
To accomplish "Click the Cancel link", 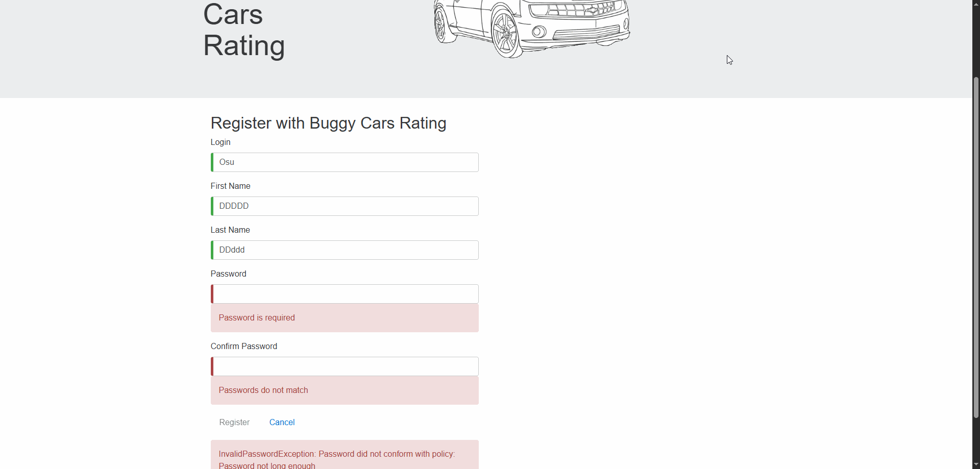I will point(282,423).
